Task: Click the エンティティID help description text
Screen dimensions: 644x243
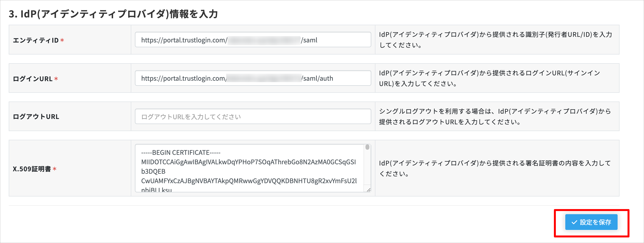Action: click(x=495, y=40)
